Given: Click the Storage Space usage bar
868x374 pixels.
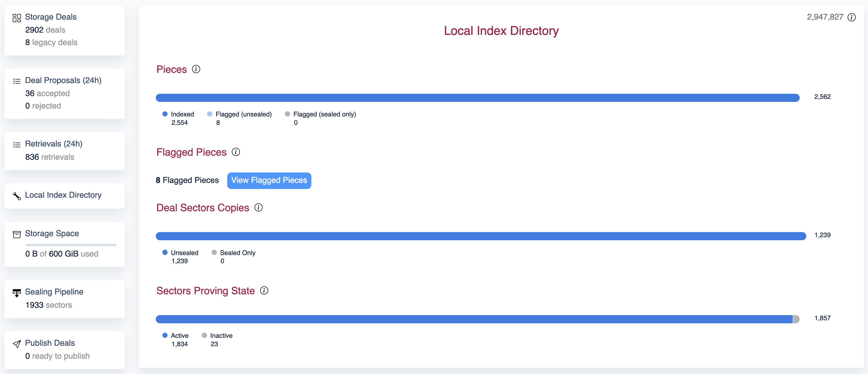Looking at the screenshot, I should tap(71, 245).
